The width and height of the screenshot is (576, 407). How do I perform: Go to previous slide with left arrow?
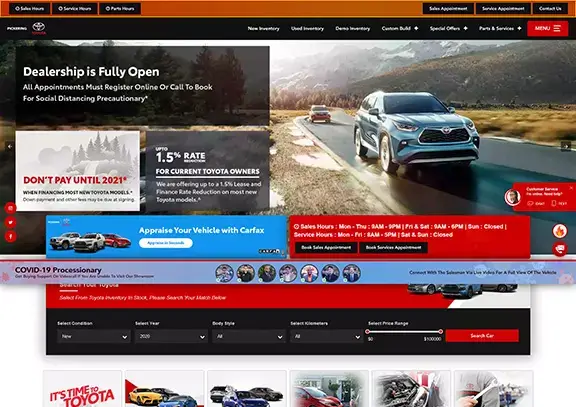tap(10, 146)
